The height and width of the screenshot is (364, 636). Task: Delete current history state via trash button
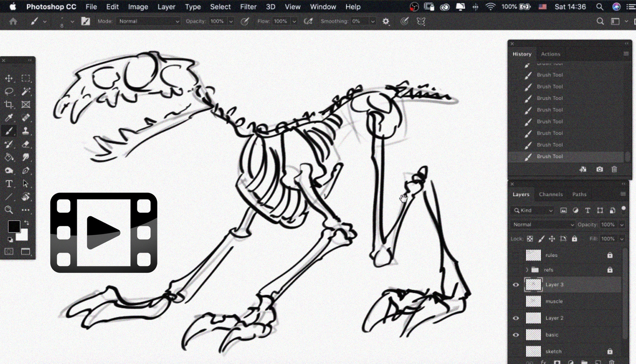[614, 169]
